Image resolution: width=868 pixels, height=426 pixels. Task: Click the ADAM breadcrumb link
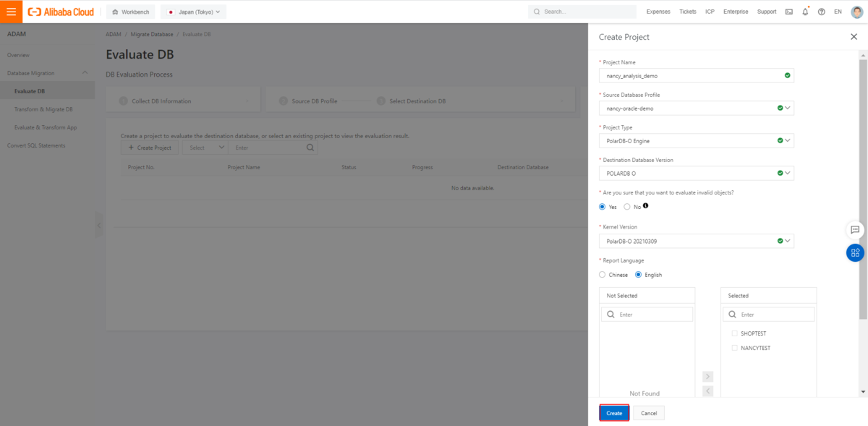113,34
